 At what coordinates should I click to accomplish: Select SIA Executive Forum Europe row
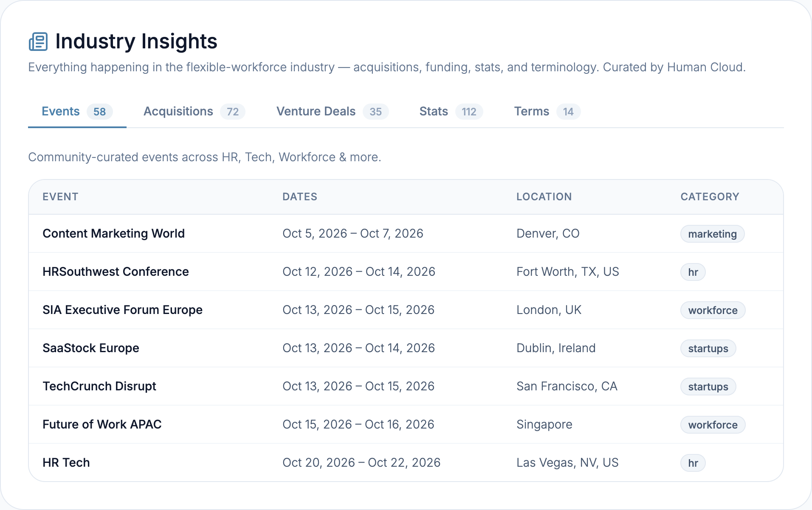(x=406, y=310)
